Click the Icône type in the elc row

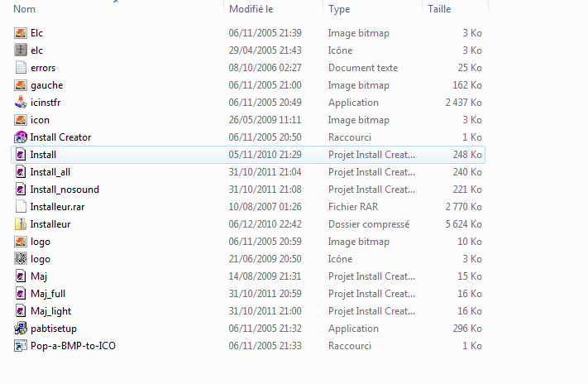[340, 50]
